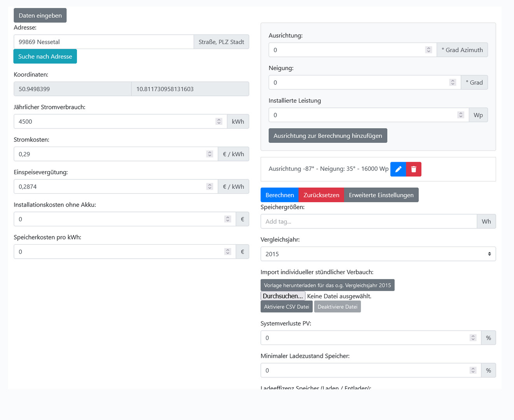Click the stepper in the Neigung field
The width and height of the screenshot is (514, 420).
[x=453, y=82]
